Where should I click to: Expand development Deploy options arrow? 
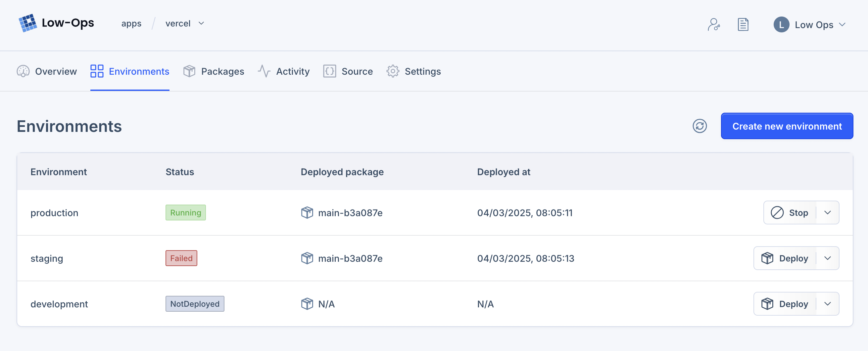click(827, 304)
